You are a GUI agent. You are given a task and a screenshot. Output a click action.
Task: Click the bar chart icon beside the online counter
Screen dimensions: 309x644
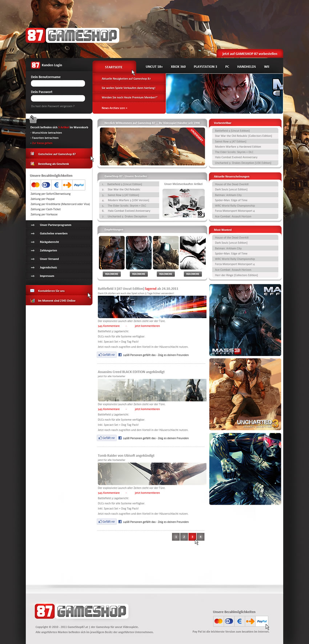click(32, 301)
